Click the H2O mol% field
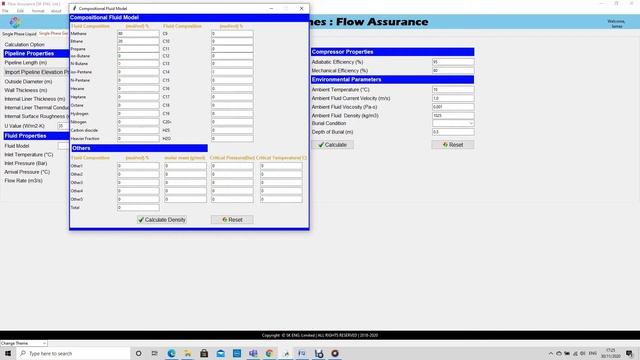Viewport: 640px width, 360px height. point(232,139)
